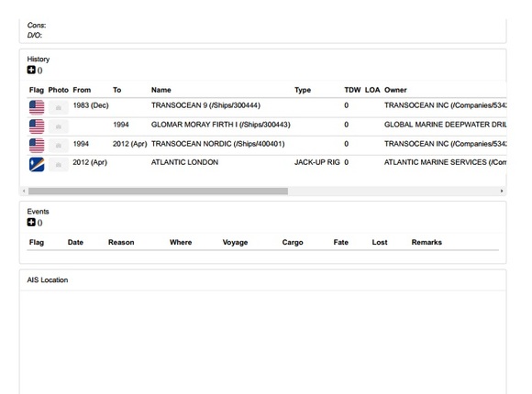The width and height of the screenshot is (532, 394).
Task: Open GLOMAR MORAY FIRTH I ship link
Action: point(221,125)
